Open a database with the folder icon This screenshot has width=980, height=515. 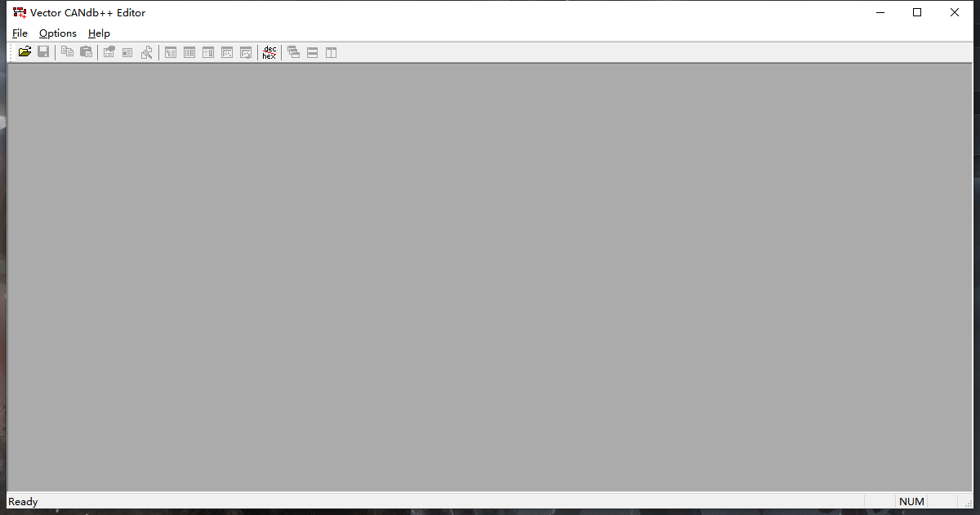pyautogui.click(x=24, y=52)
